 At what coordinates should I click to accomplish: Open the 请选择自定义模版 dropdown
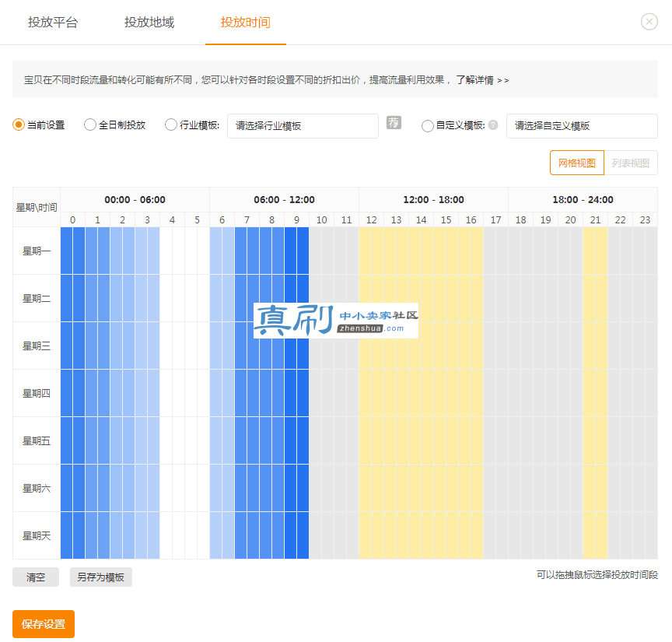pos(582,125)
